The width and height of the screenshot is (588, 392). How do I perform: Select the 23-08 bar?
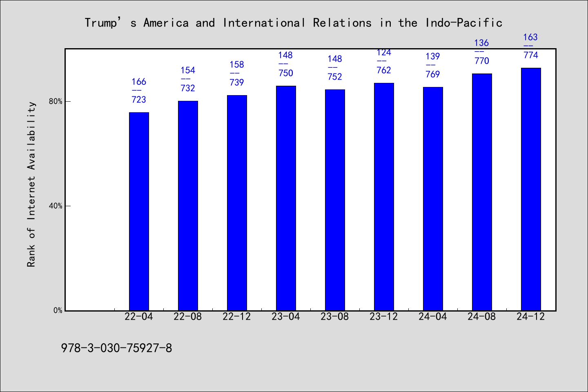pos(335,200)
